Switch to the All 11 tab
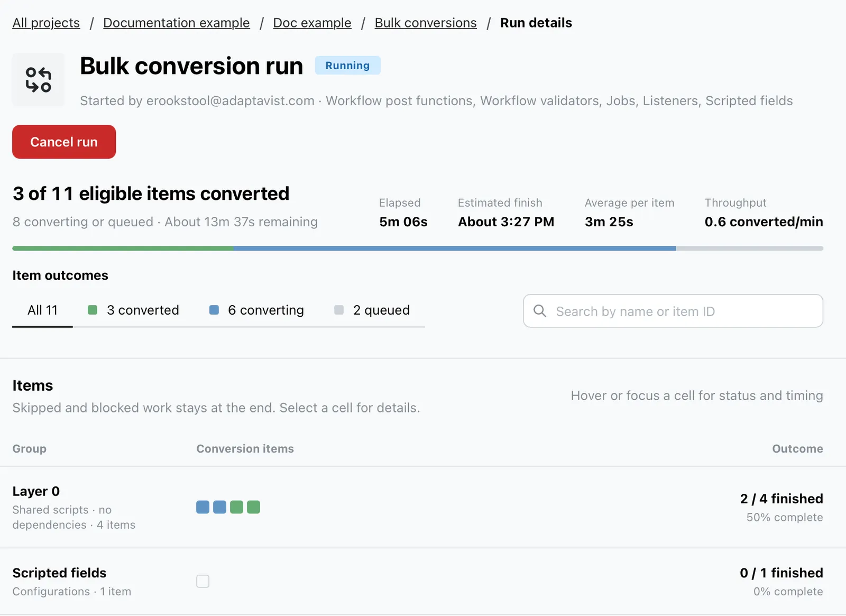The width and height of the screenshot is (846, 616). click(42, 310)
